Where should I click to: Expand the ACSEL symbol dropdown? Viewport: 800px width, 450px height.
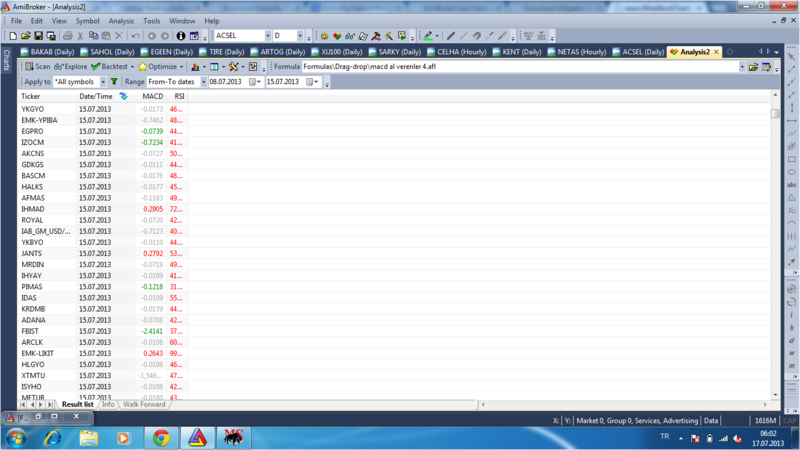267,36
